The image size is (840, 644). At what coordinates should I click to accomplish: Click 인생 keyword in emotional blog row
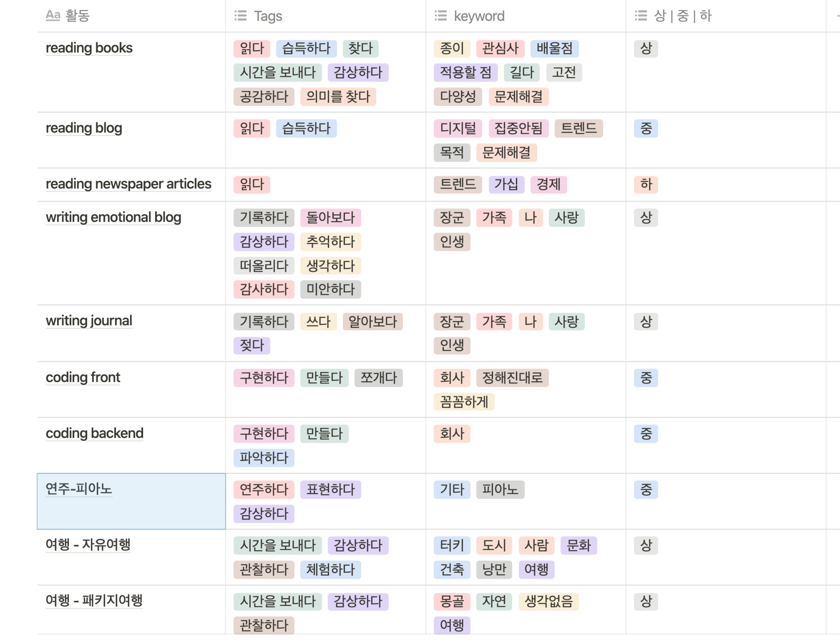pyautogui.click(x=452, y=242)
